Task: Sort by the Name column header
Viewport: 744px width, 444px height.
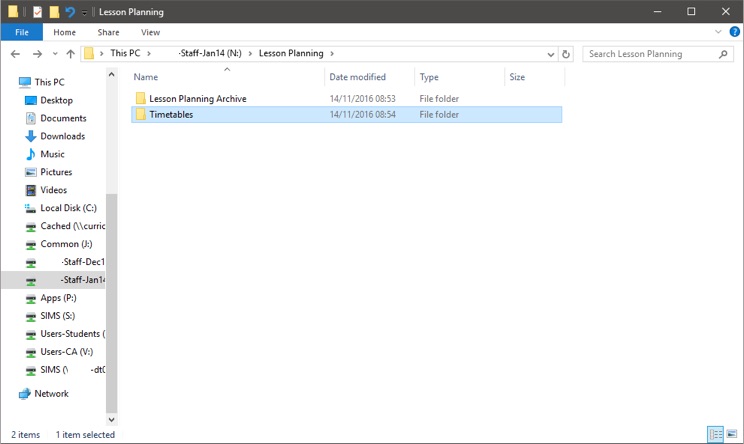Action: 228,77
